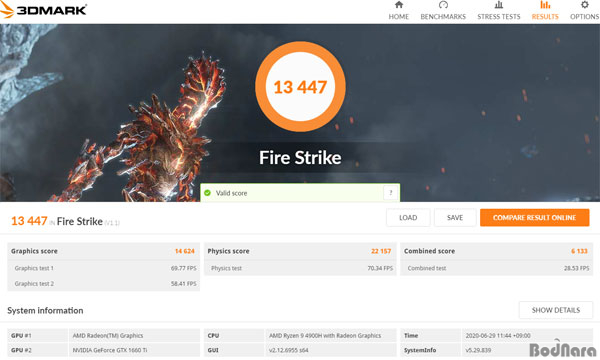Click the Graphics score header row
This screenshot has width=600, height=360.
pos(103,251)
